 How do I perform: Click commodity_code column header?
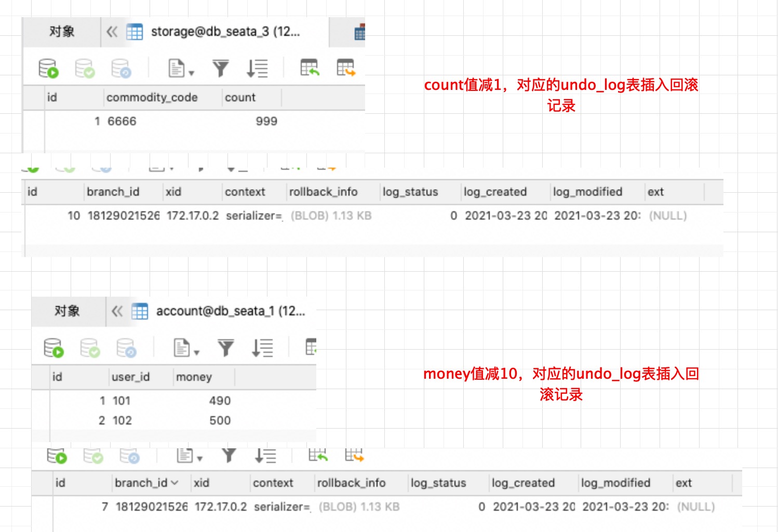click(152, 98)
